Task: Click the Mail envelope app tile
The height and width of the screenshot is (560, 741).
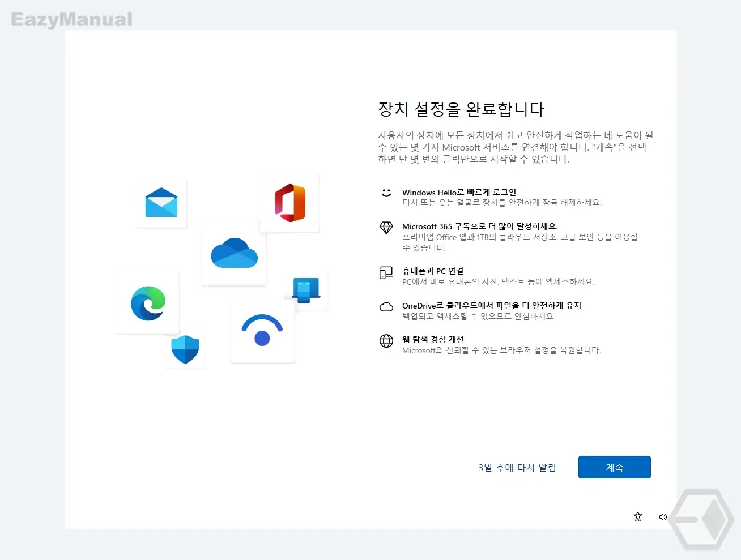Action: point(161,203)
